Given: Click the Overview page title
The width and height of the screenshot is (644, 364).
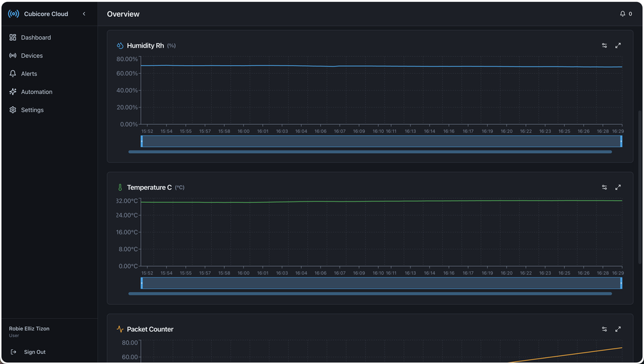Looking at the screenshot, I should coord(123,14).
